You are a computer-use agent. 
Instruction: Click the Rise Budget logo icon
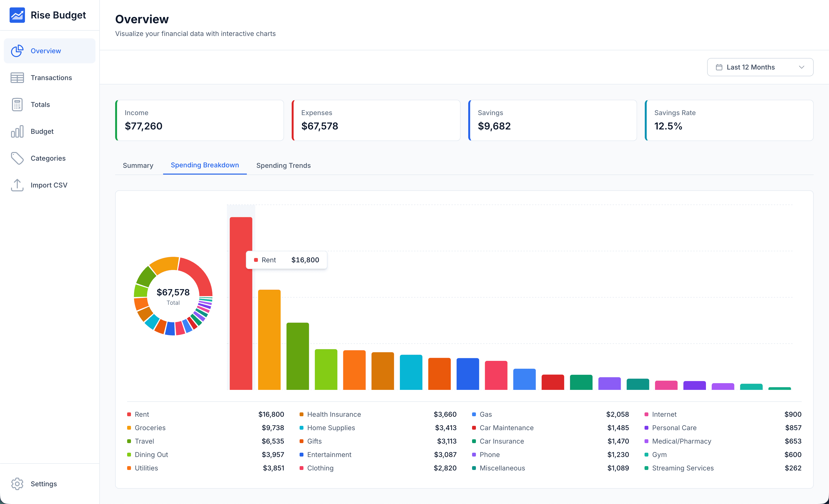click(x=18, y=15)
